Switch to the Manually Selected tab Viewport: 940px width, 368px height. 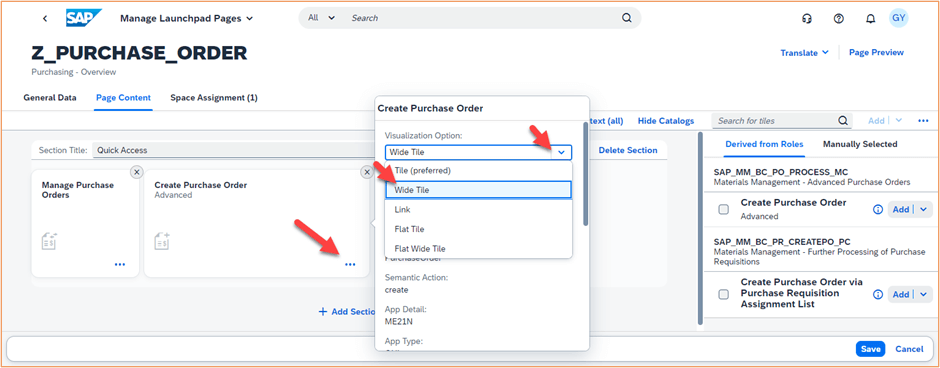point(860,144)
